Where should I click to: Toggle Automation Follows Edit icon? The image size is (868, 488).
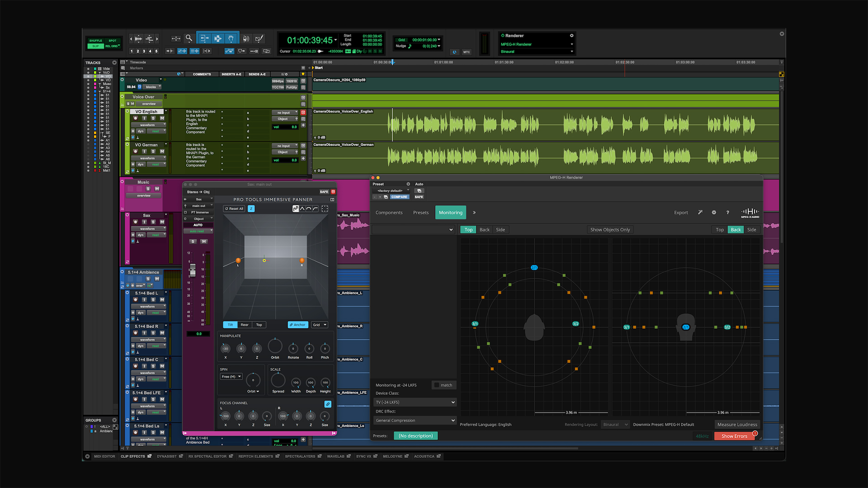click(x=230, y=51)
